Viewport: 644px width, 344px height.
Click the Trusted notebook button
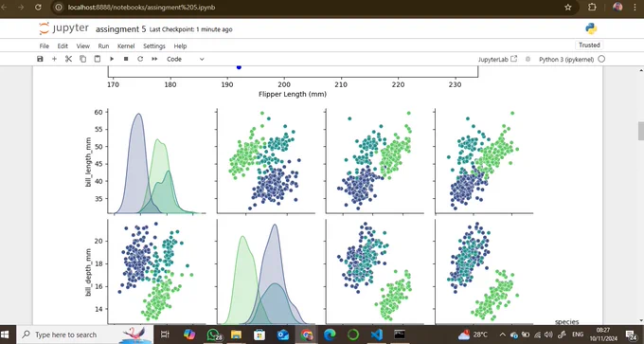[x=589, y=45]
